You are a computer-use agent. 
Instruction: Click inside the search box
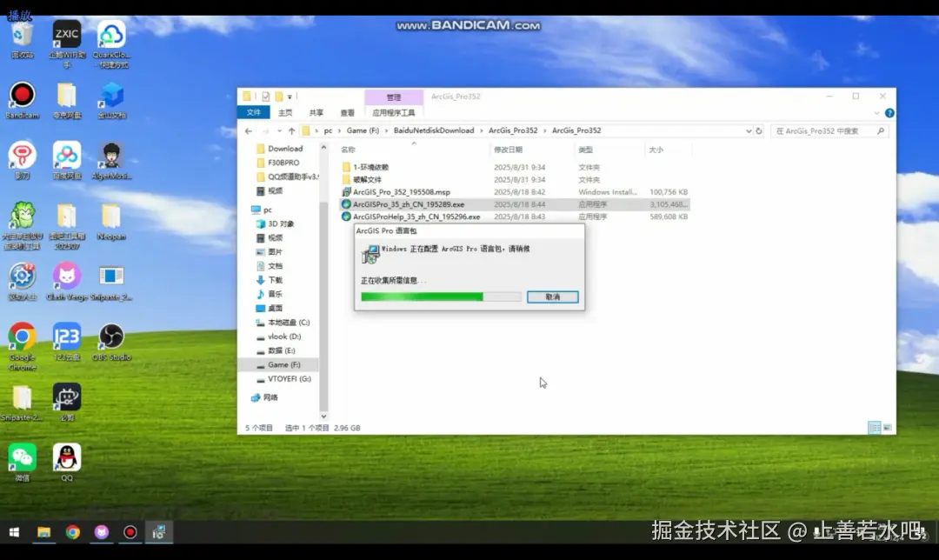[x=826, y=130]
